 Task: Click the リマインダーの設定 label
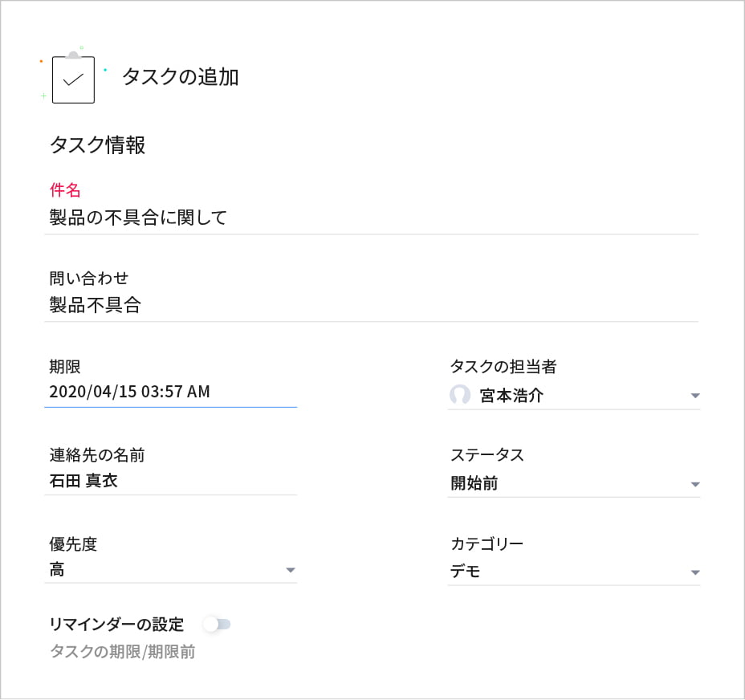(117, 624)
